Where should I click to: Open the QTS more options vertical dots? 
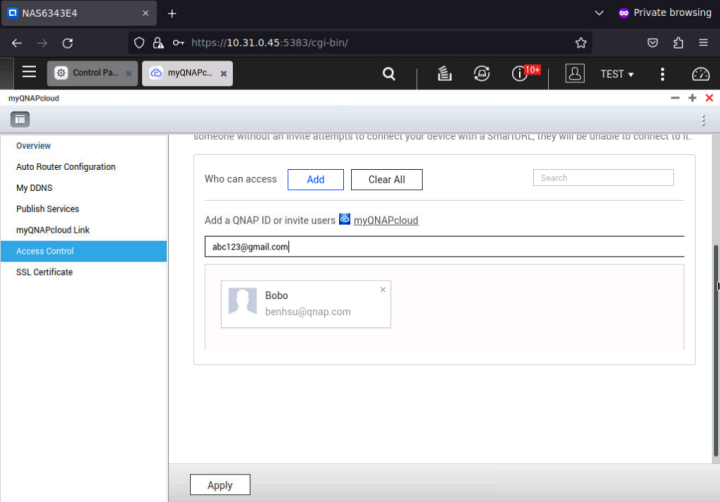click(x=662, y=74)
